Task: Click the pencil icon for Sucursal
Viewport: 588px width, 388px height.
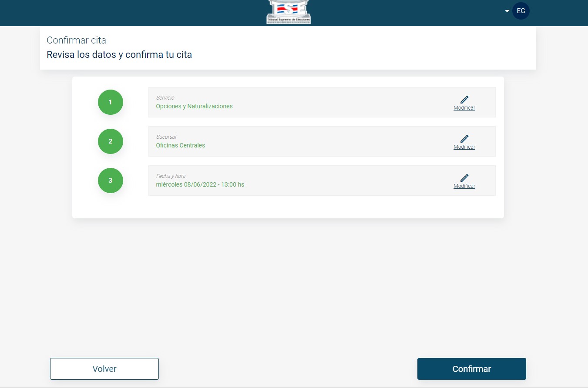Action: [464, 139]
